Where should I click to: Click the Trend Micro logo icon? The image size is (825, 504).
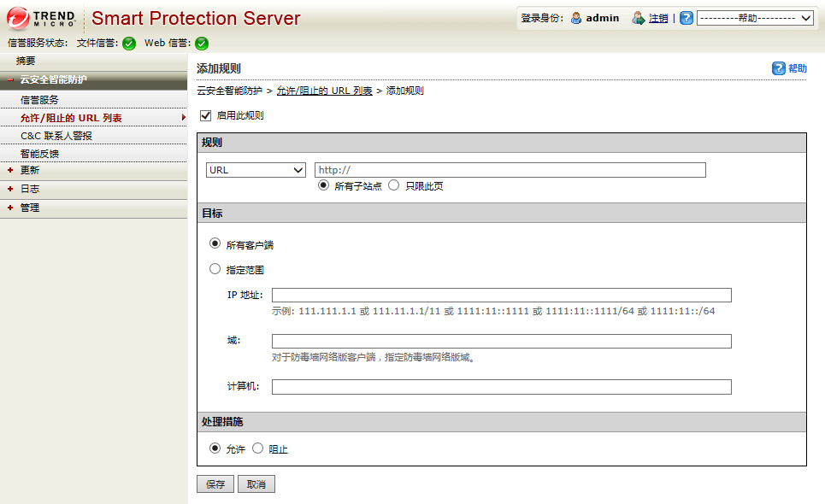click(17, 17)
